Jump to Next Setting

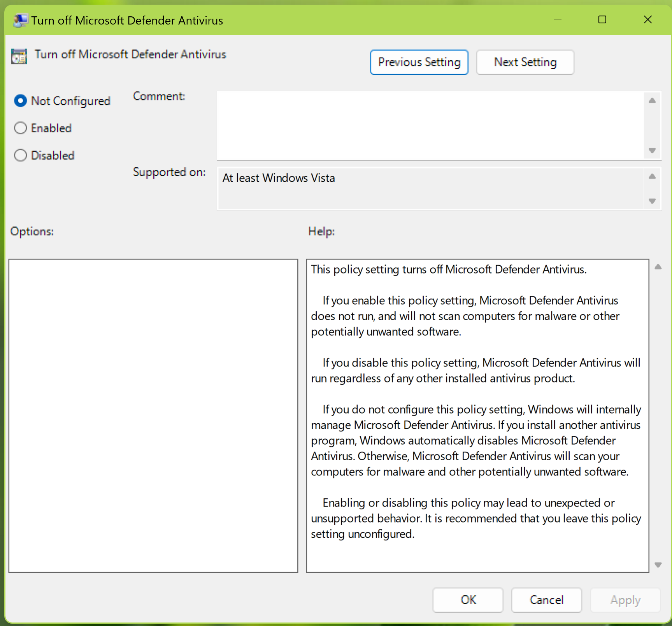525,62
